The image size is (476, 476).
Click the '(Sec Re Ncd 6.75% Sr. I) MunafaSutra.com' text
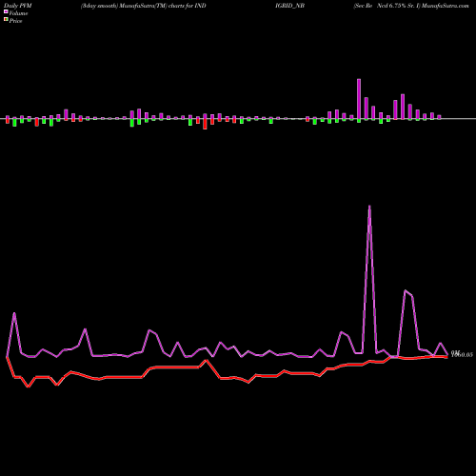click(411, 6)
